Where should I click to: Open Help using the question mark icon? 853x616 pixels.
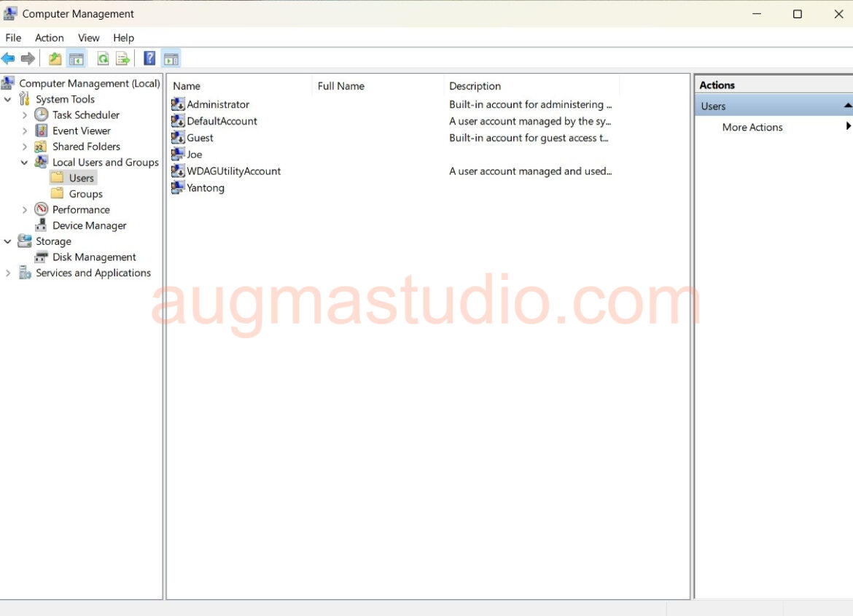[x=149, y=58]
